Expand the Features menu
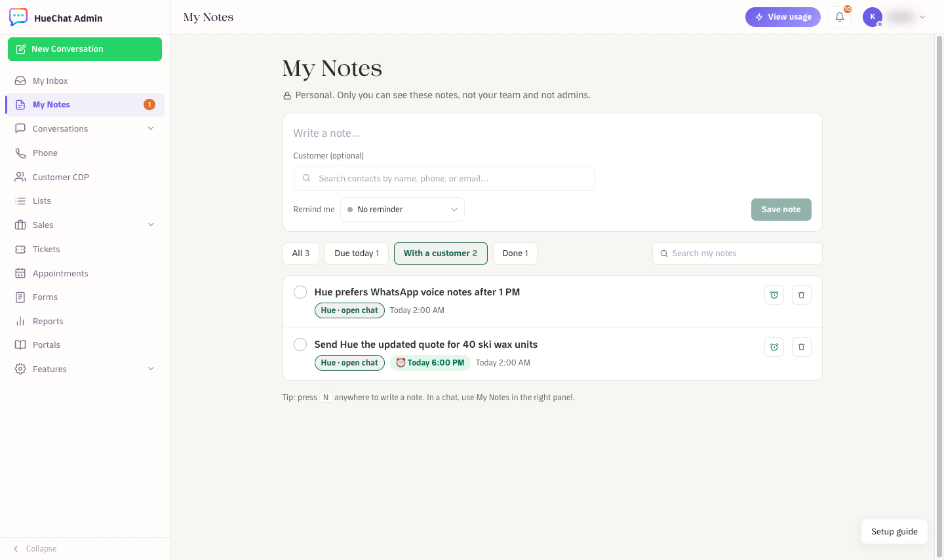Image resolution: width=944 pixels, height=560 pixels. (x=151, y=369)
